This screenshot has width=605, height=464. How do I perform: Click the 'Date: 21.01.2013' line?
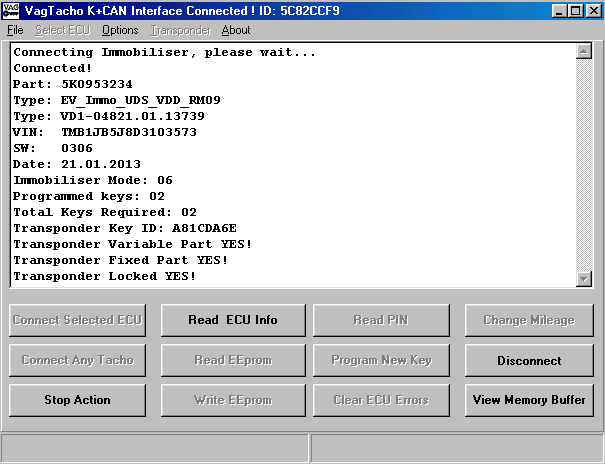coord(77,164)
